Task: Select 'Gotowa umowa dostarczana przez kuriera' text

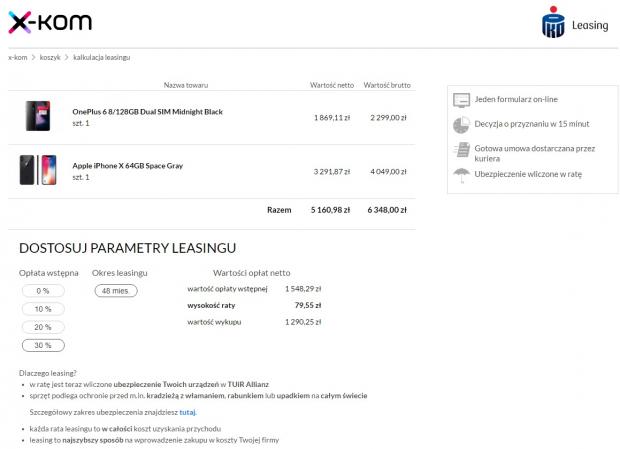Action: (x=535, y=153)
